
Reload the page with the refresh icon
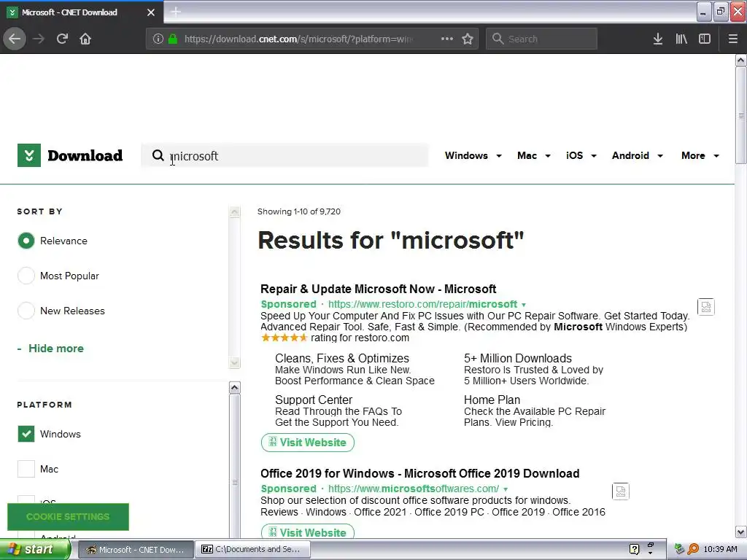click(x=62, y=39)
